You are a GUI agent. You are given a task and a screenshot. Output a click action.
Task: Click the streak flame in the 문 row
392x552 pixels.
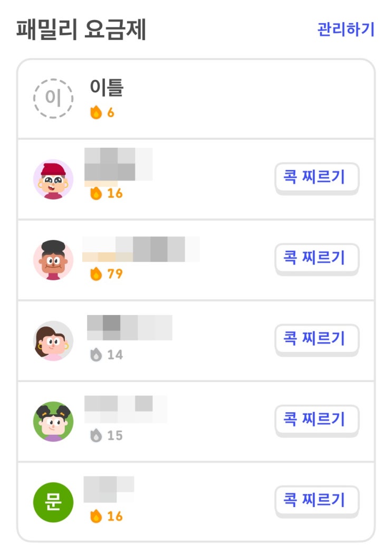coord(95,516)
